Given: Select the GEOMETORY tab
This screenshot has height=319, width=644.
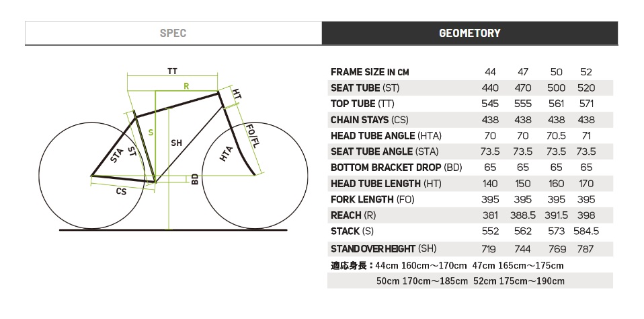Looking at the screenshot, I should pyautogui.click(x=469, y=33).
